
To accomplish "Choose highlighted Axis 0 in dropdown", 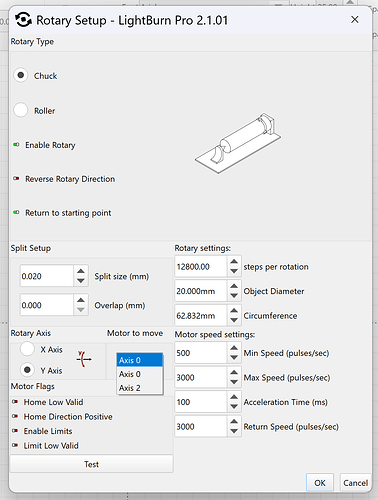I will point(140,360).
